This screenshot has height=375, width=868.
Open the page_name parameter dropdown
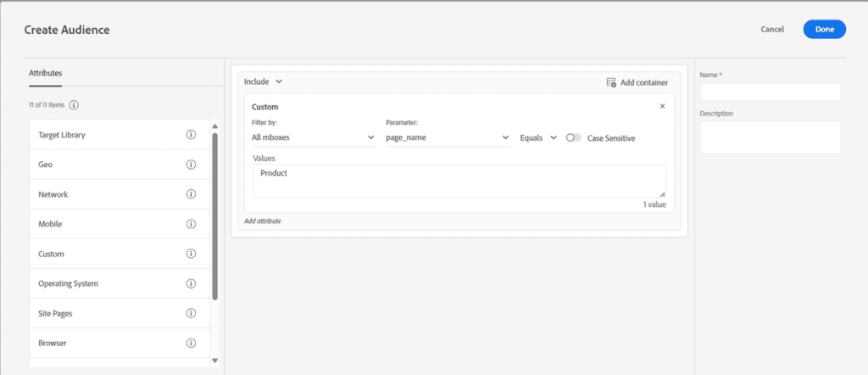click(x=448, y=138)
